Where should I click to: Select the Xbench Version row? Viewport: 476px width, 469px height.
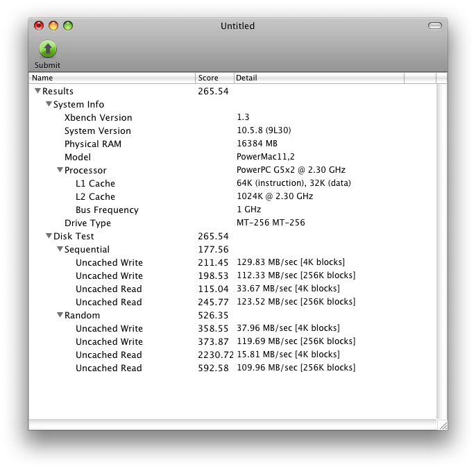coord(233,117)
